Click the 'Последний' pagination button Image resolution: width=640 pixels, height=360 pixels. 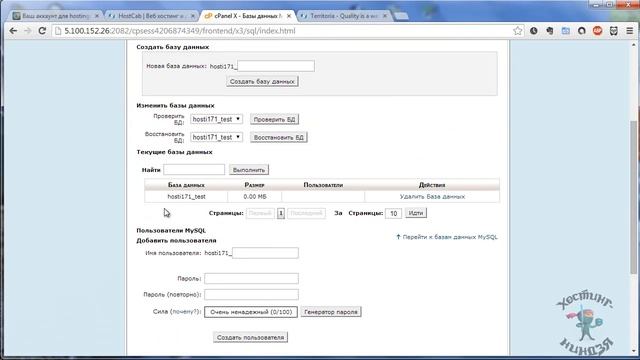coord(307,213)
